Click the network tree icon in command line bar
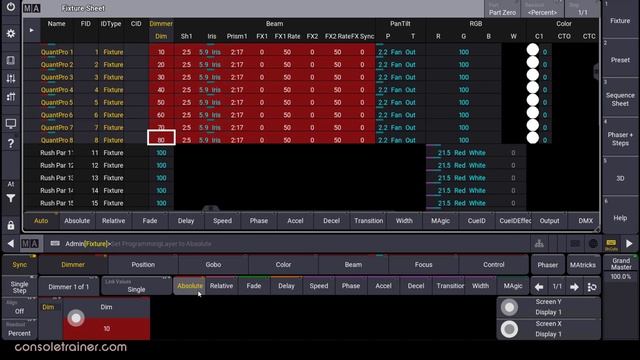 click(x=539, y=244)
